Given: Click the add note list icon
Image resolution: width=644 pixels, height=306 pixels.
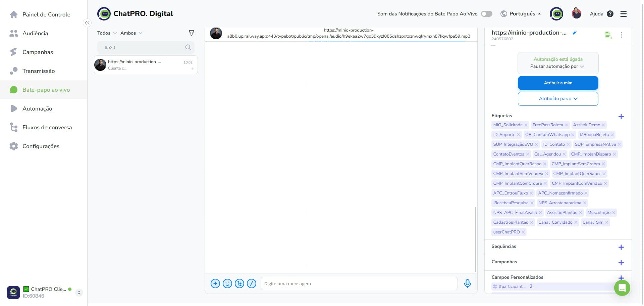Looking at the screenshot, I should pos(608,35).
